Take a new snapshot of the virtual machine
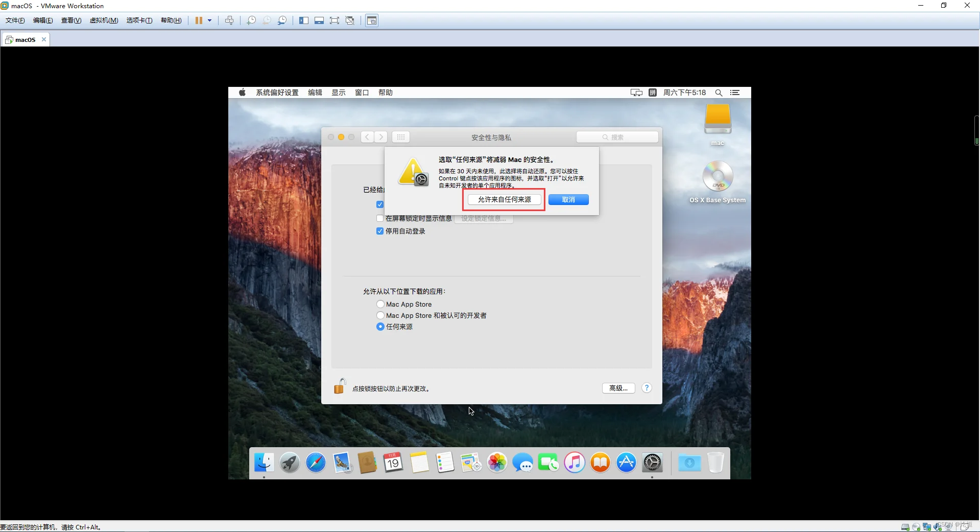The height and width of the screenshot is (532, 980). click(251, 20)
